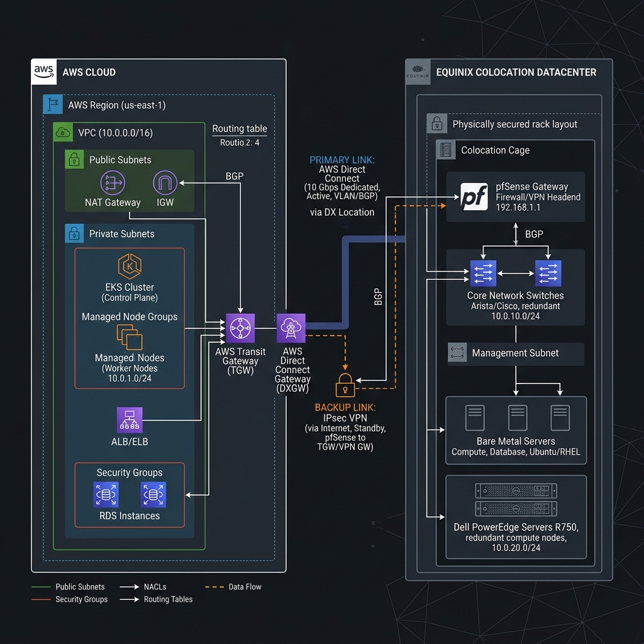The width and height of the screenshot is (644, 644).
Task: Select the Public Subnets lock icon
Action: coord(74,159)
